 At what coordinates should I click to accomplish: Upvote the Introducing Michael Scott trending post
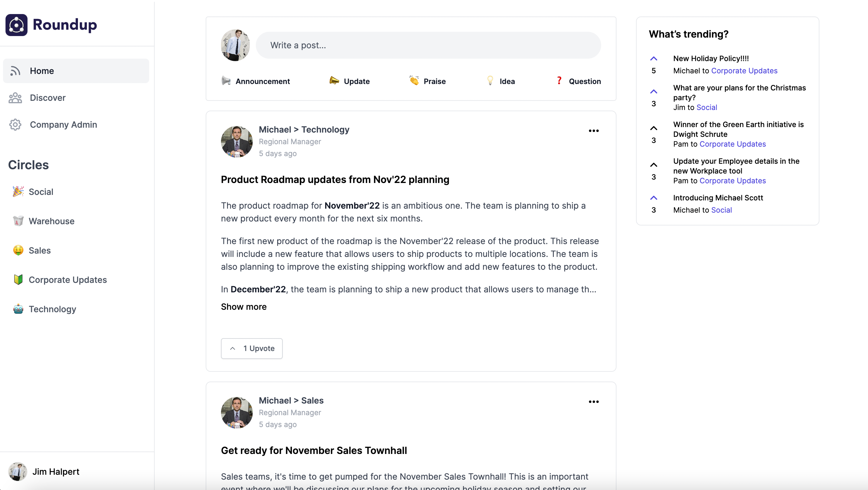pos(653,198)
